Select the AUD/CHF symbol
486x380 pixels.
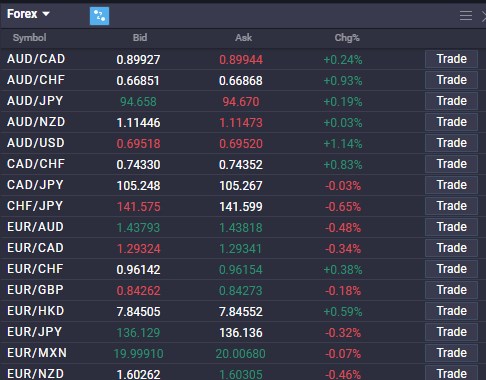pos(36,80)
